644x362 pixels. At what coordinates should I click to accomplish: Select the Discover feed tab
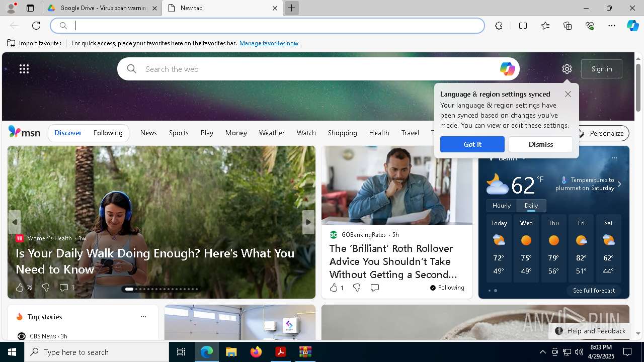pos(68,133)
